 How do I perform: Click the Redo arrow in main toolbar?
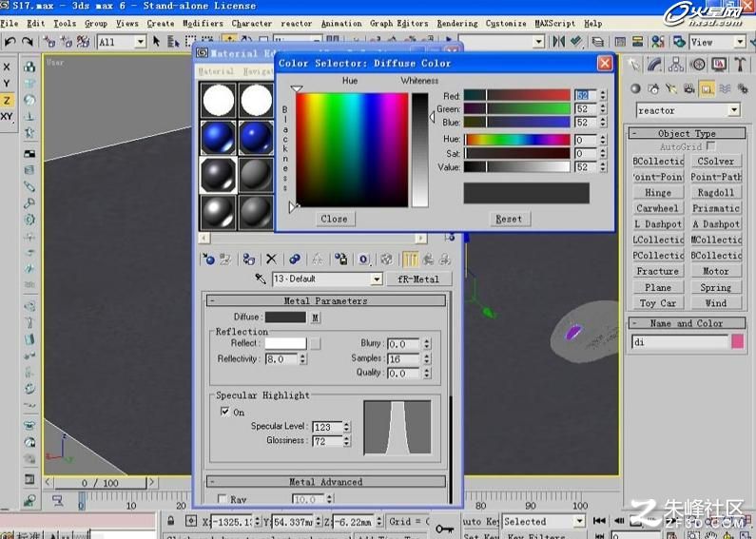coord(27,42)
